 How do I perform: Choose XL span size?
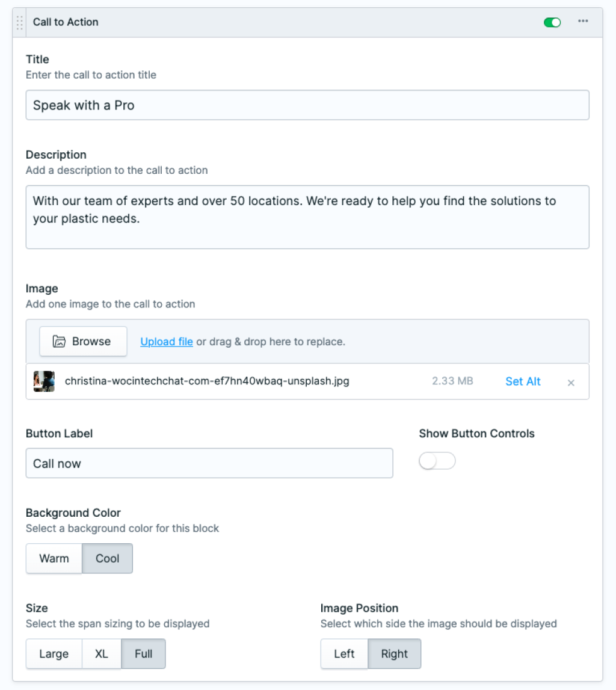[101, 653]
